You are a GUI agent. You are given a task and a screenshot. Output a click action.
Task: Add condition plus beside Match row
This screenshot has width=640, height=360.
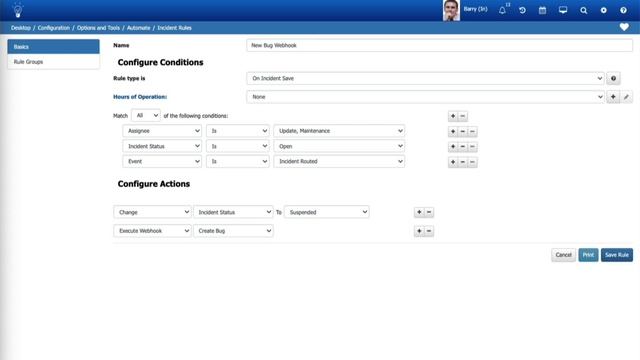pyautogui.click(x=453, y=116)
